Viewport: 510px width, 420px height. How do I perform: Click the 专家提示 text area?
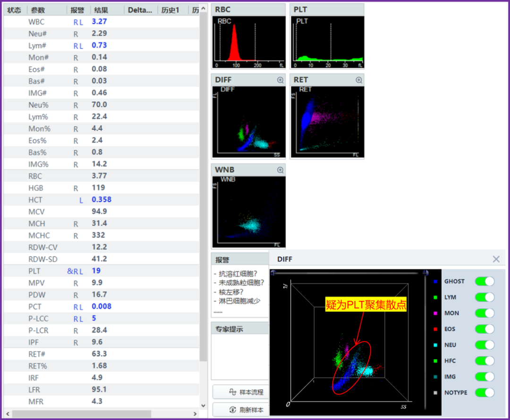(240, 357)
